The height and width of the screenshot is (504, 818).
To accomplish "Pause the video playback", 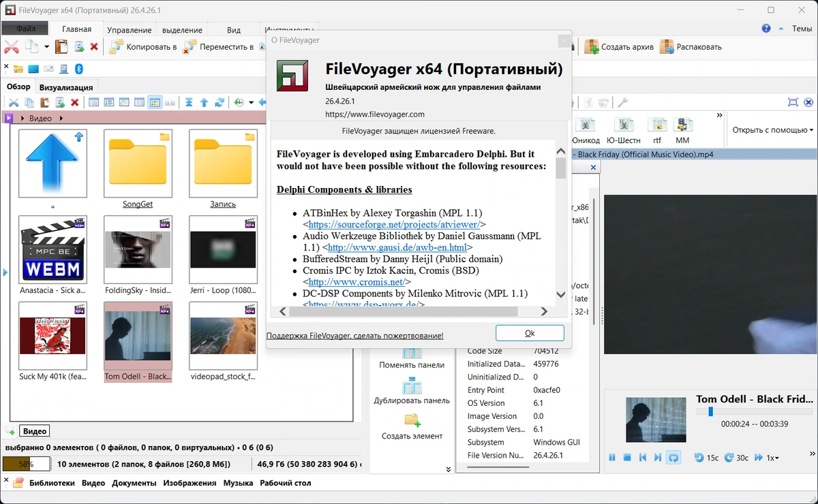I will click(x=612, y=458).
